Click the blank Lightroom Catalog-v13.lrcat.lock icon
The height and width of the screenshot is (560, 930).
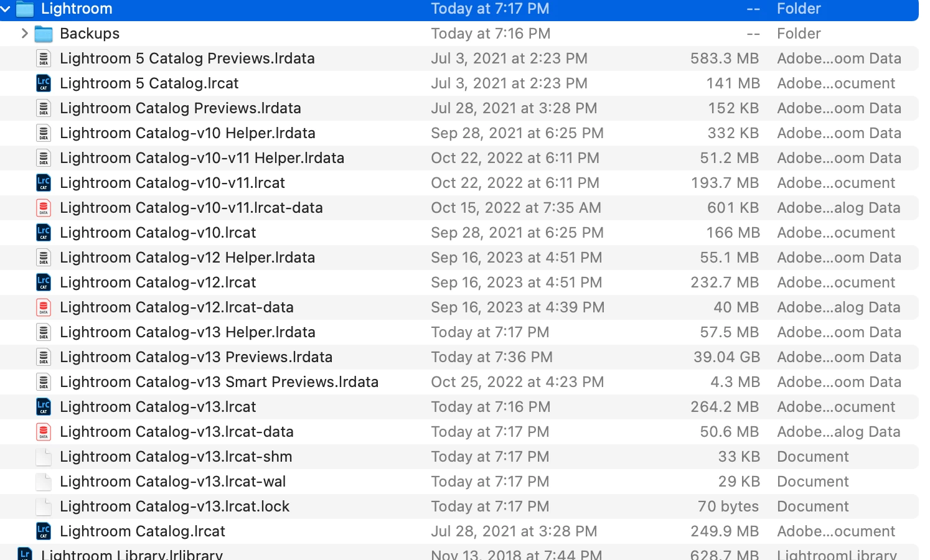click(x=44, y=506)
